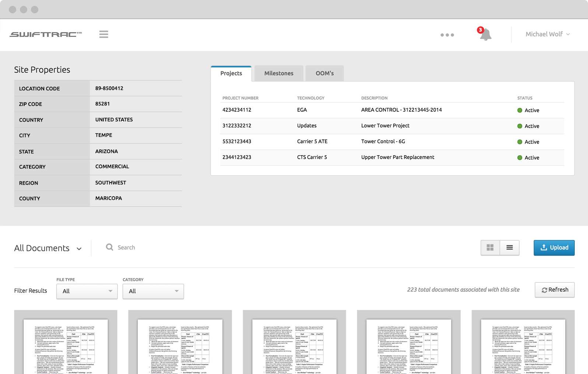
Task: Open the three-dots more options
Action: click(x=447, y=35)
